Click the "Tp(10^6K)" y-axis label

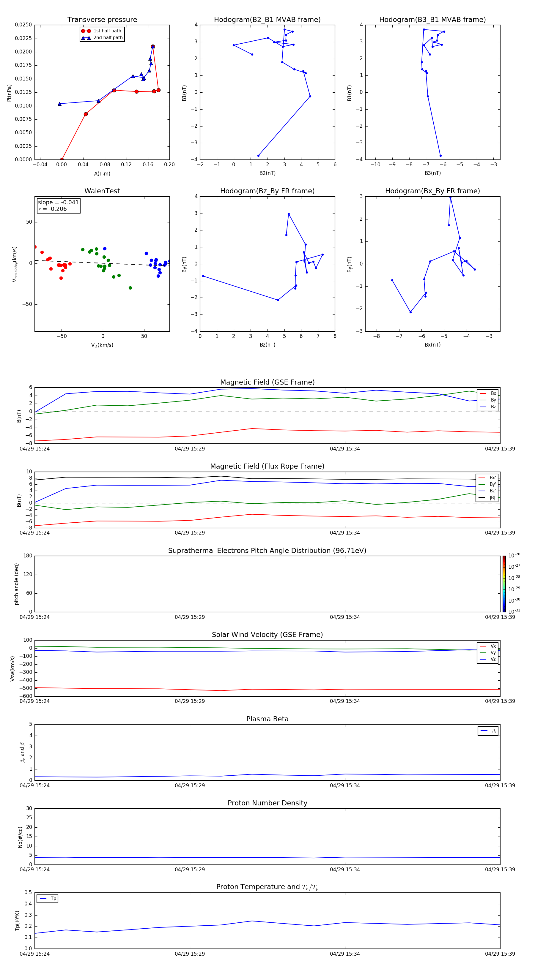click(x=17, y=921)
